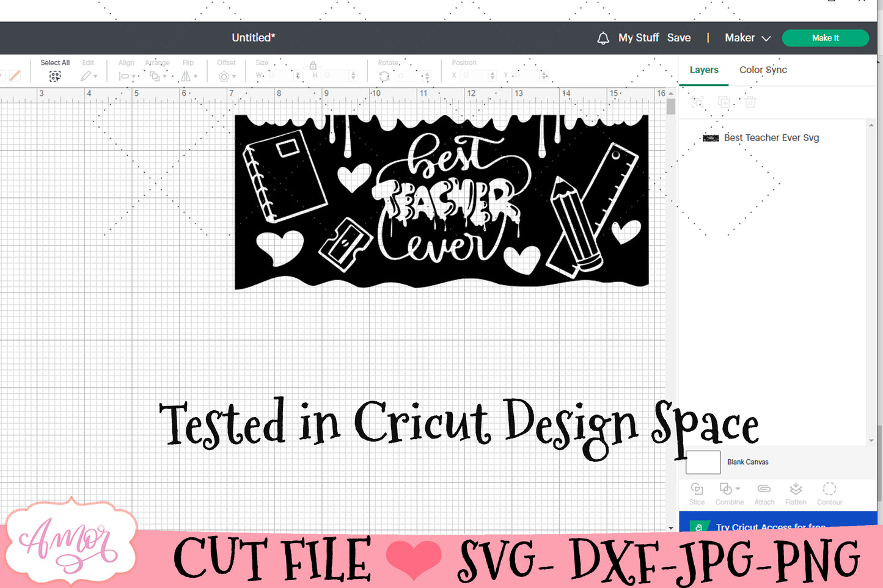Viewport: 883px width, 588px height.
Task: Switch to the Color Sync tab
Action: click(763, 70)
